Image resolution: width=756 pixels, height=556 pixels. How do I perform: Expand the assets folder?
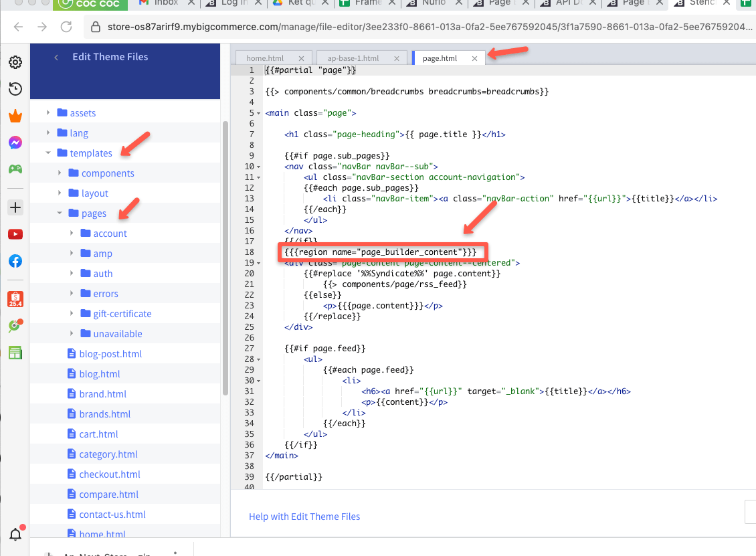48,112
